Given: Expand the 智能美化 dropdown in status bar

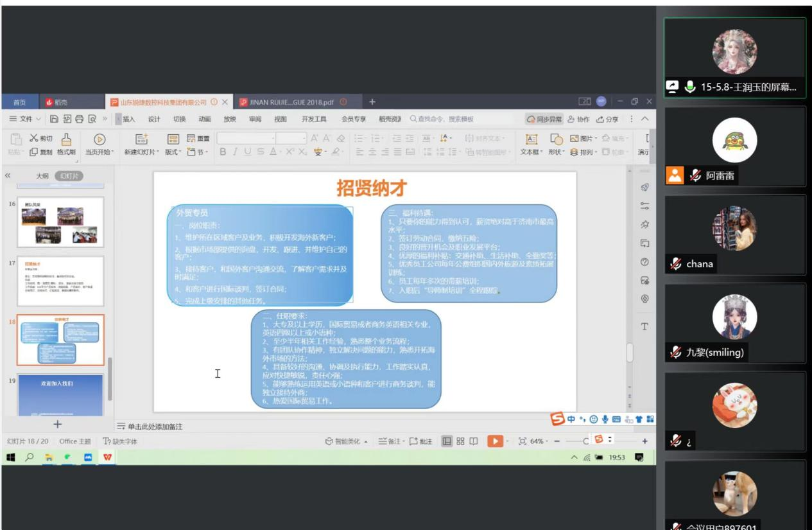Looking at the screenshot, I should [x=366, y=441].
